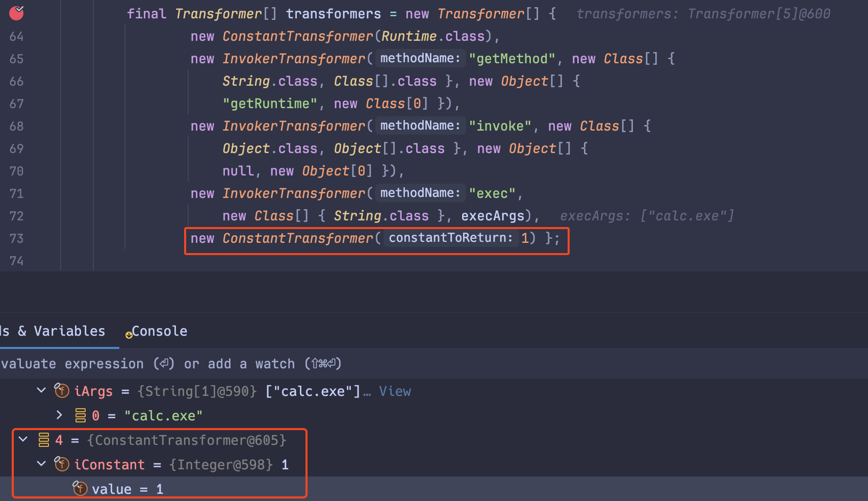Collapse the iArgs variable node
Viewport: 868px width, 501px height.
pyautogui.click(x=41, y=391)
